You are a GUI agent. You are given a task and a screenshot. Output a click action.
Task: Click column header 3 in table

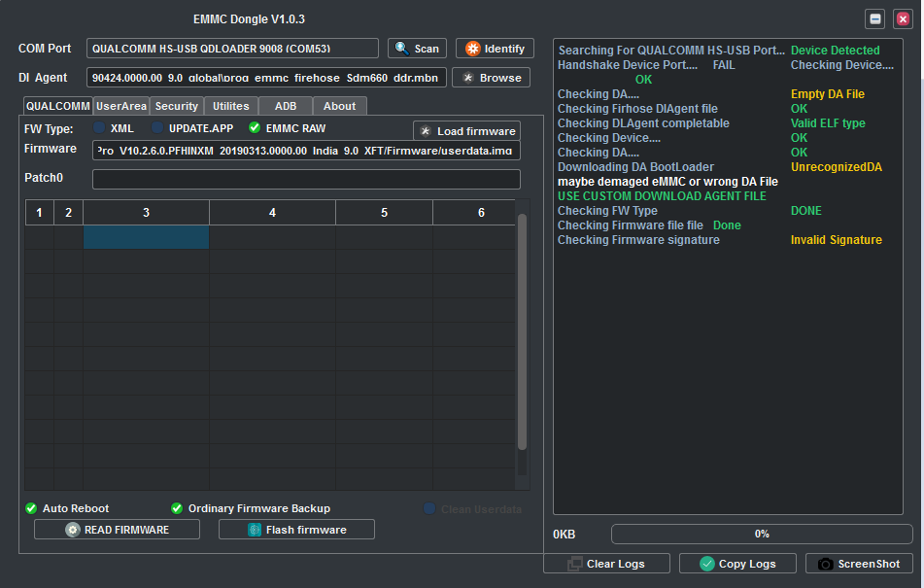(146, 212)
